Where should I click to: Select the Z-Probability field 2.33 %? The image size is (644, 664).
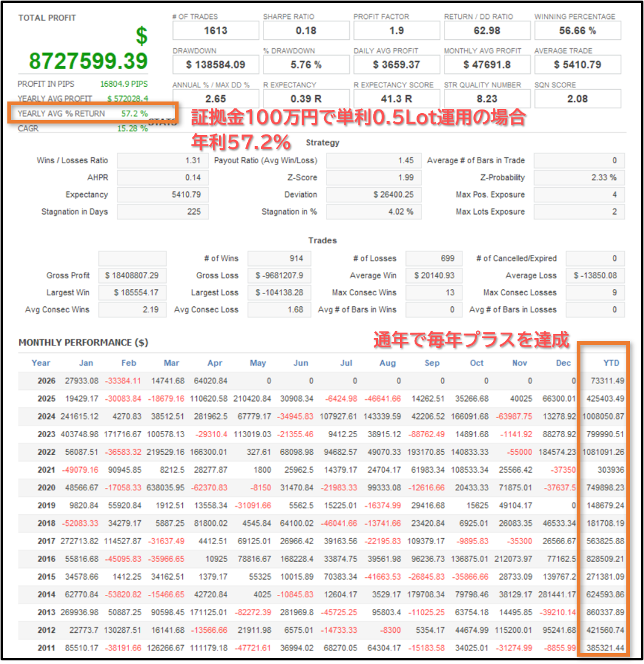[x=579, y=177]
